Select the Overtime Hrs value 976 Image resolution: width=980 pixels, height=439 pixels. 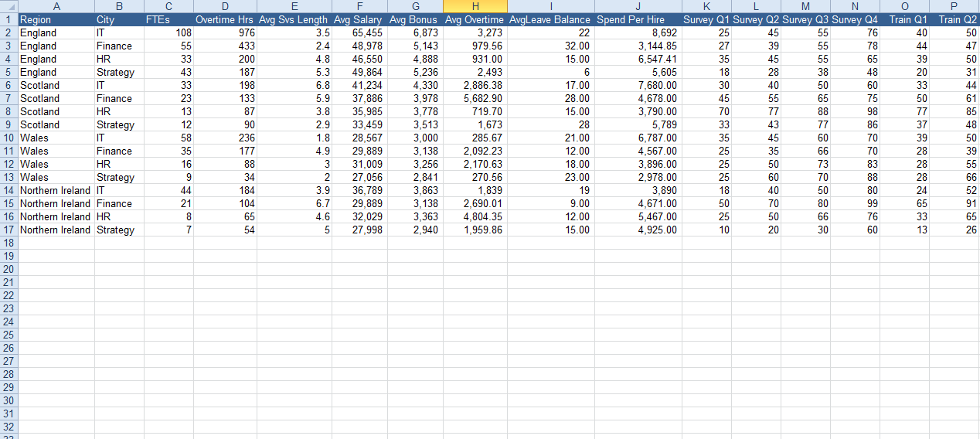[x=225, y=32]
